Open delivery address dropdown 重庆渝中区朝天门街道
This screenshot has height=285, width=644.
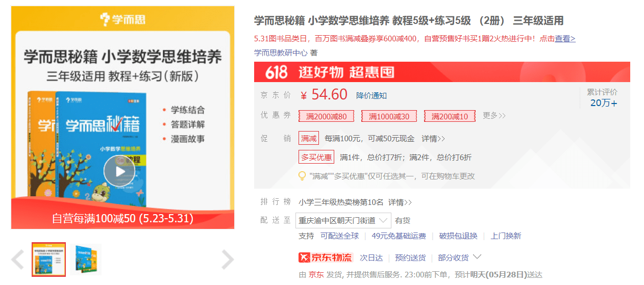pos(343,221)
